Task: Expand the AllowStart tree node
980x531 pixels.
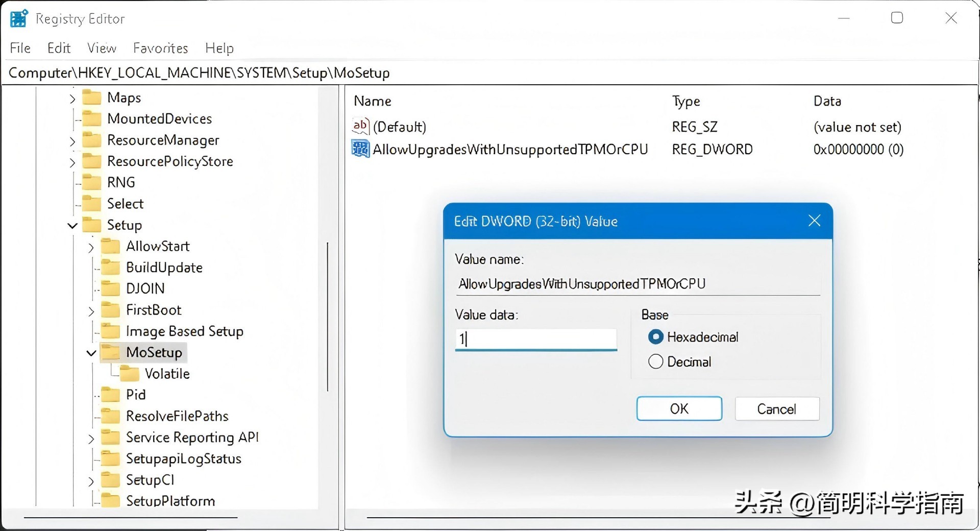Action: point(91,247)
